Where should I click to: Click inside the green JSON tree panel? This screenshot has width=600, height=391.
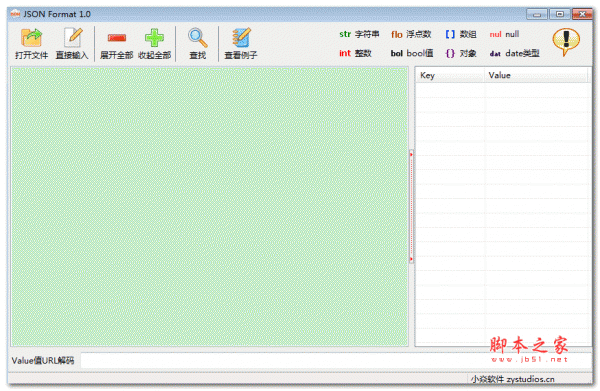pos(209,207)
